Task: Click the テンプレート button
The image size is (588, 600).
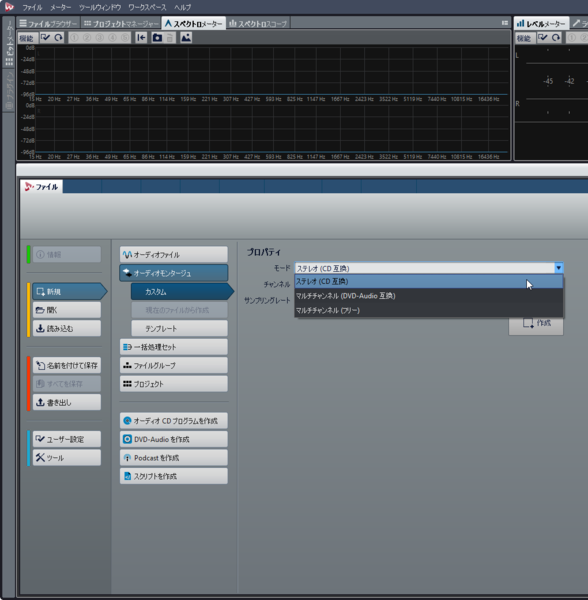Action: [x=179, y=329]
